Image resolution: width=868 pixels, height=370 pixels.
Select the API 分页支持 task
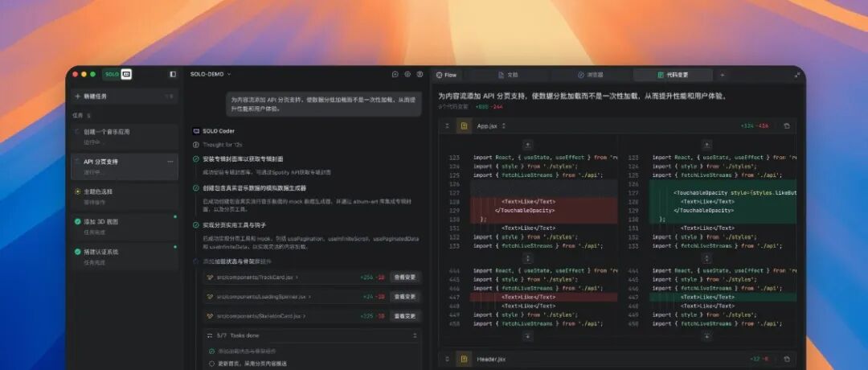[x=125, y=166]
